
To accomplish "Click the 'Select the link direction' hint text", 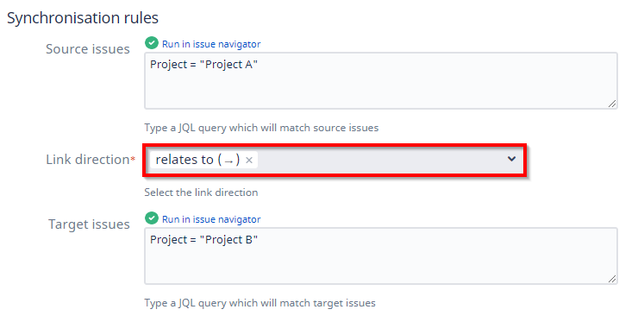I will 201,192.
